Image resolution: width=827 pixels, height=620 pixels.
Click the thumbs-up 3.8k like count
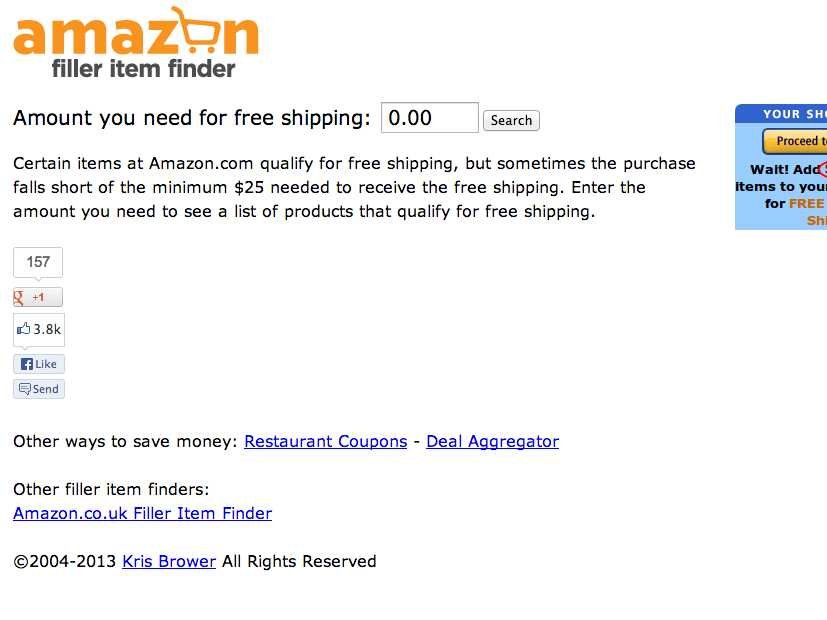[39, 329]
